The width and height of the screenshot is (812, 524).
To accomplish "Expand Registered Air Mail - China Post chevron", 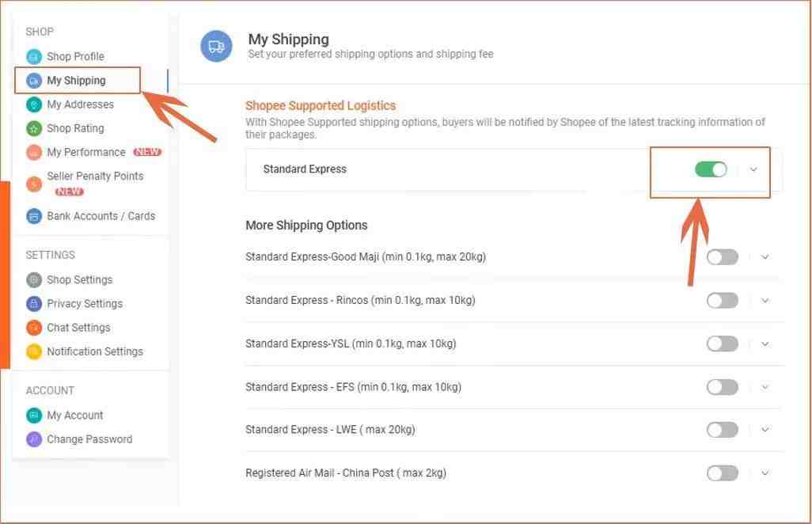I will pos(765,473).
